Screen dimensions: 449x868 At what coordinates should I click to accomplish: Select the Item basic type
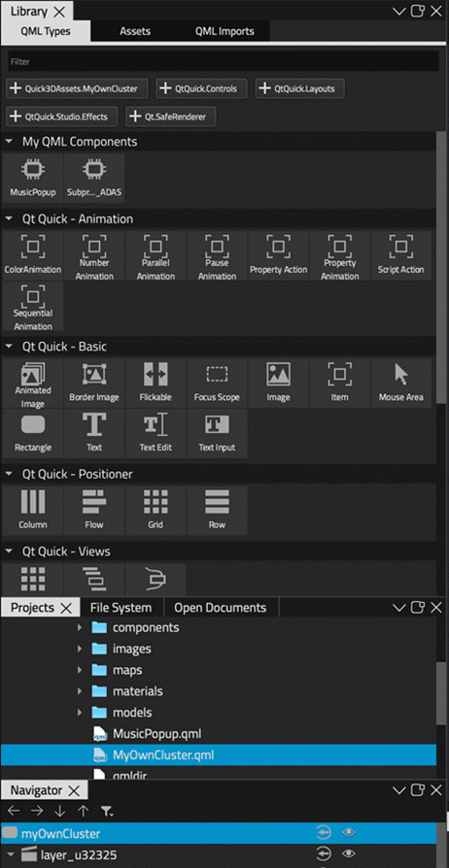(x=340, y=384)
